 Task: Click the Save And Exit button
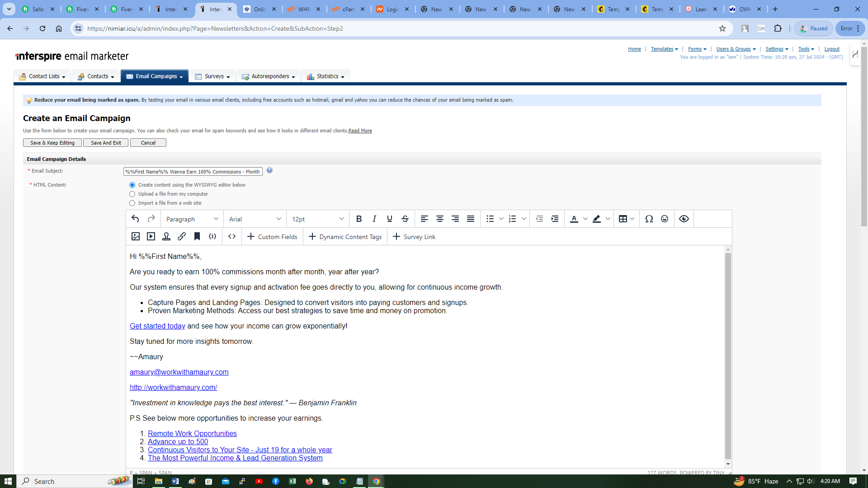106,143
